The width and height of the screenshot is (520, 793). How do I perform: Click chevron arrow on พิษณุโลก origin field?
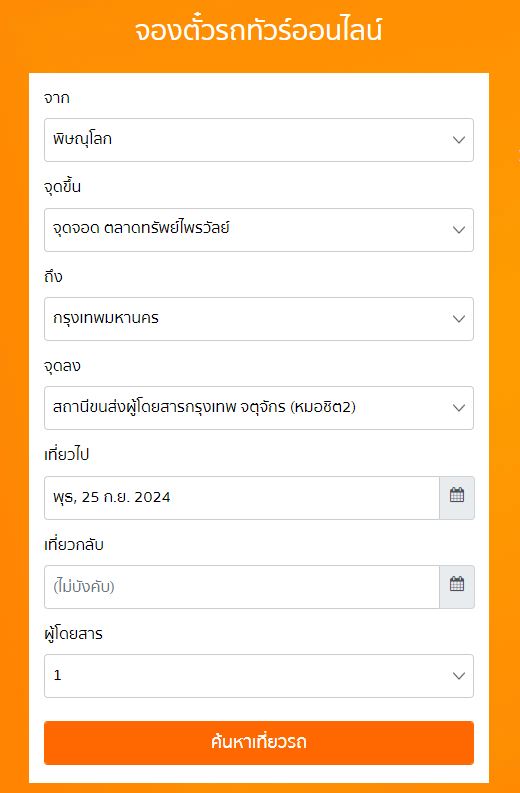(459, 140)
